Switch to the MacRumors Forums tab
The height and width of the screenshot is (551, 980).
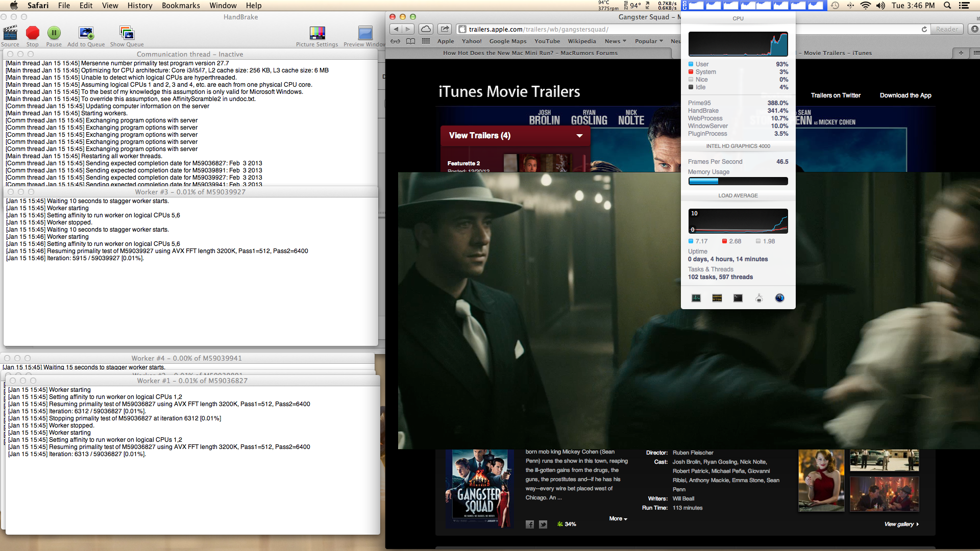coord(530,53)
